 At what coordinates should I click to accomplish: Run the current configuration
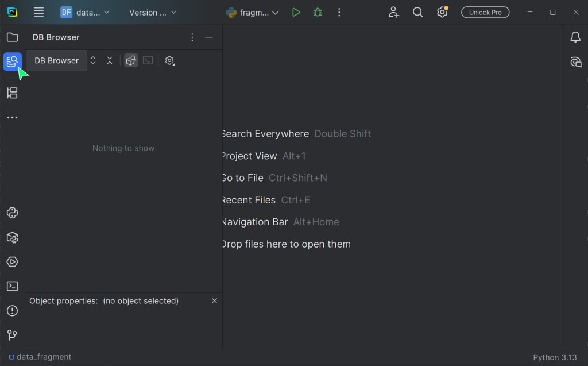296,12
